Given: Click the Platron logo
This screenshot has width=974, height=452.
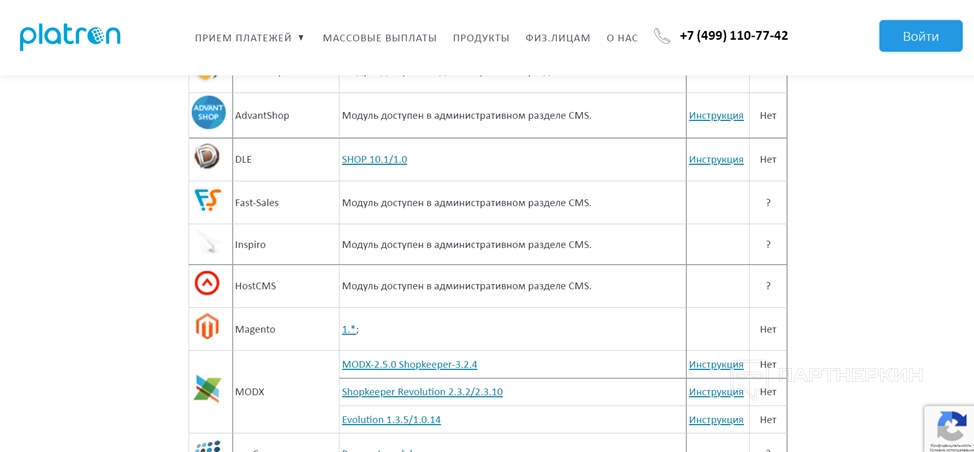Looking at the screenshot, I should 70,36.
